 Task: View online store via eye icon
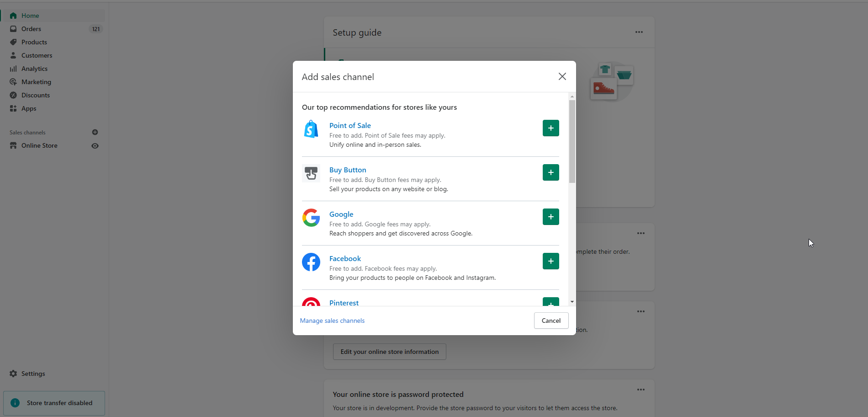(x=95, y=146)
